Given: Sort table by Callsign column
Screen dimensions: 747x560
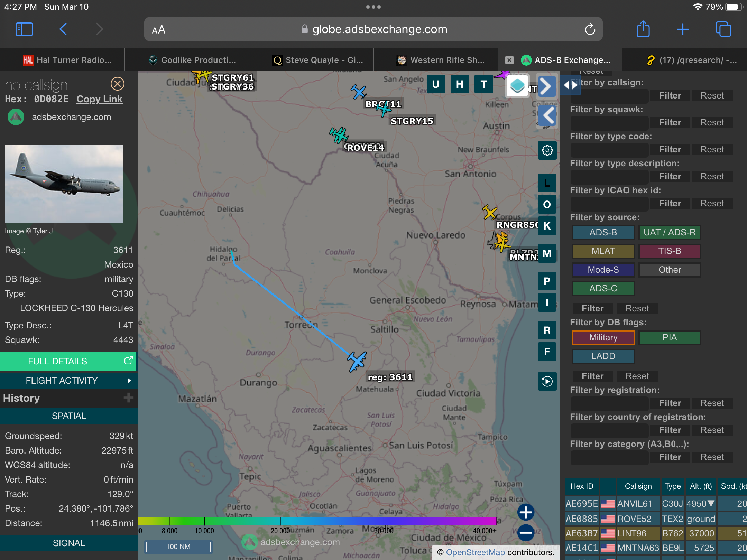Looking at the screenshot, I should [638, 486].
